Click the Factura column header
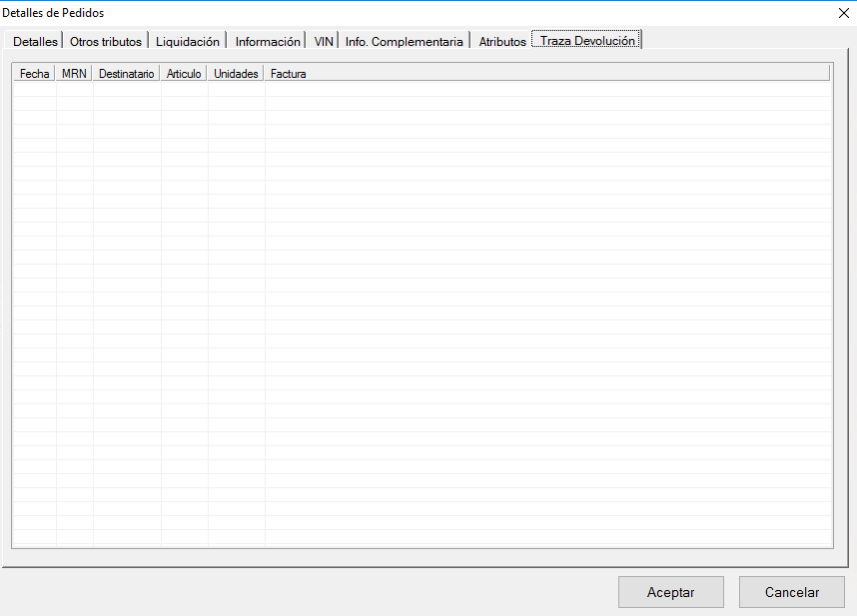 [289, 74]
